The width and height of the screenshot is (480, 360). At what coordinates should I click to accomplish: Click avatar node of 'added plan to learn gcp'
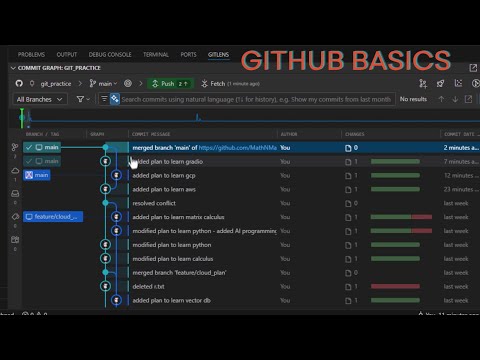pyautogui.click(x=116, y=175)
